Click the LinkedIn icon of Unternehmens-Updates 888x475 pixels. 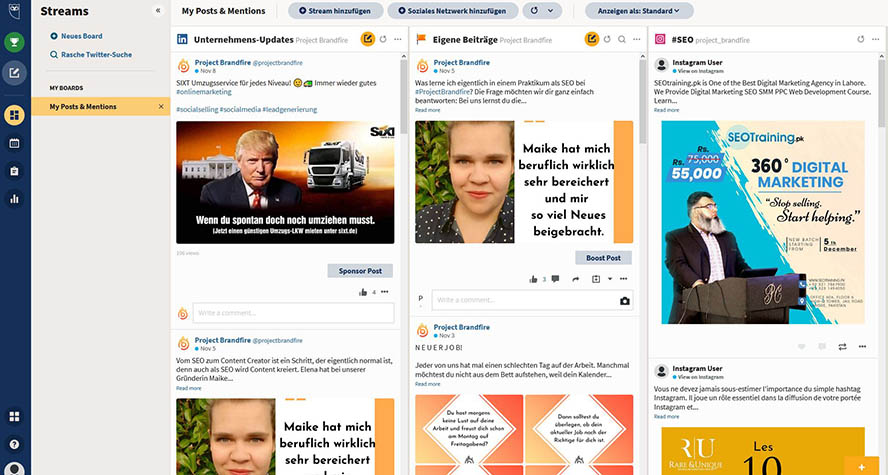(x=182, y=39)
